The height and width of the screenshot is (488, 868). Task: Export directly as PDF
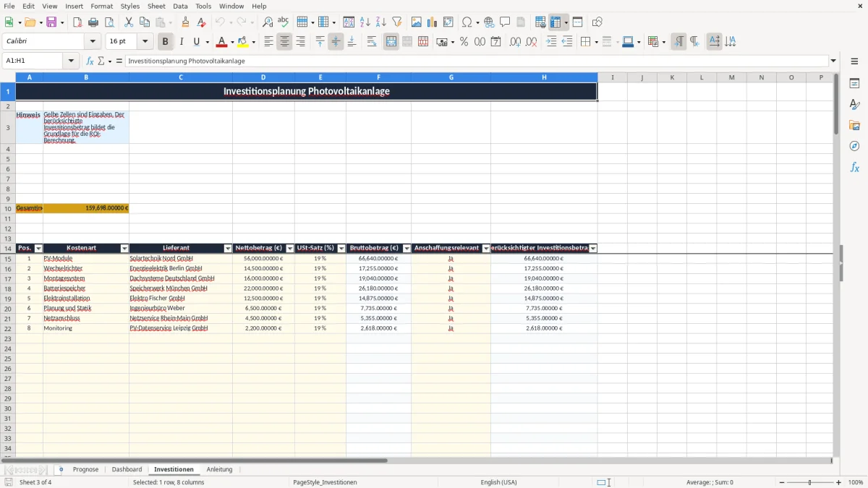[x=77, y=22]
